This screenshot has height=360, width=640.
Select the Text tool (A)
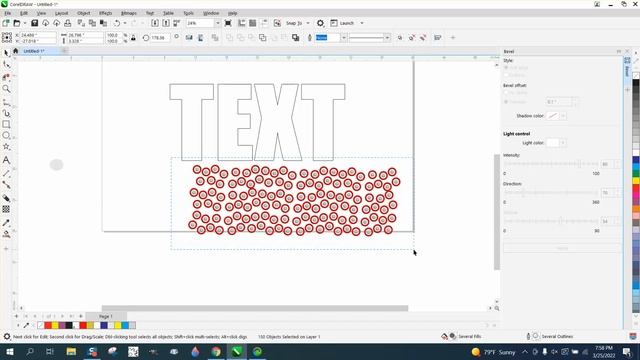(7, 160)
